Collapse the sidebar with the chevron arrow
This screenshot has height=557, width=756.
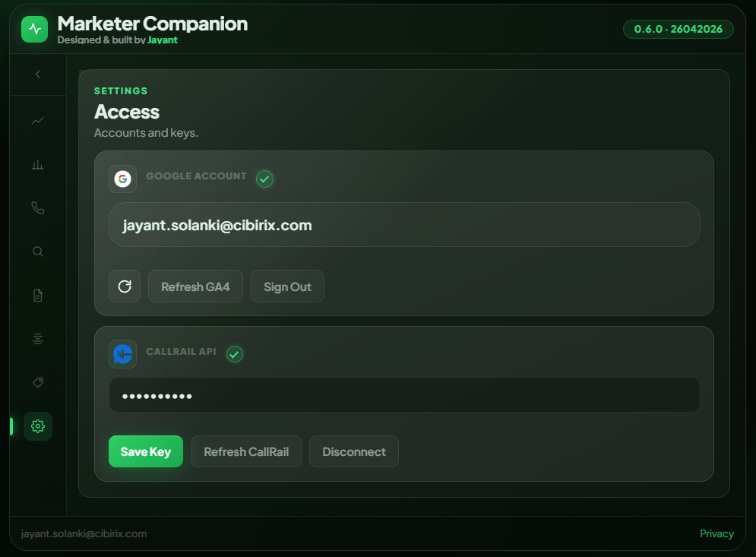[37, 74]
